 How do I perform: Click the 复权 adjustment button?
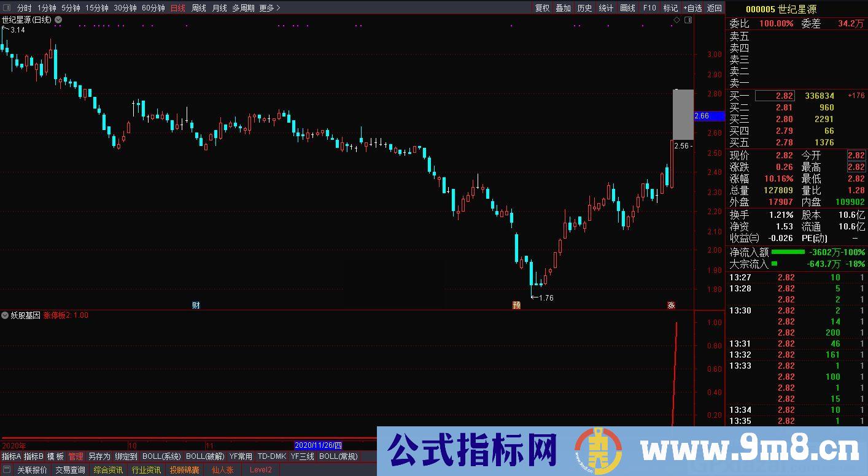click(x=542, y=8)
